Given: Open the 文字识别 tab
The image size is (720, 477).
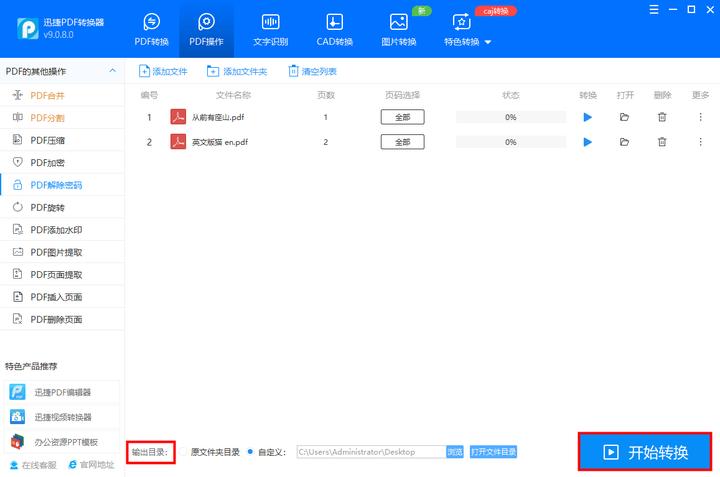Looking at the screenshot, I should coord(270,30).
